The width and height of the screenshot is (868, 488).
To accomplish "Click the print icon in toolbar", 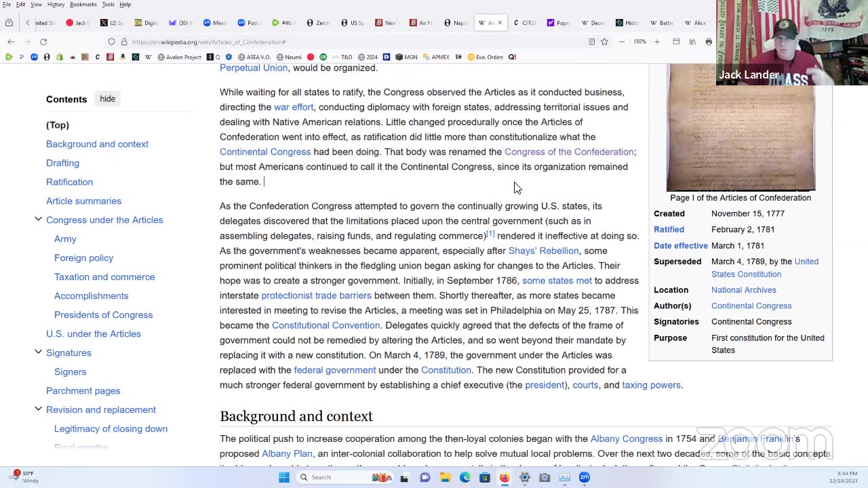I will (x=709, y=42).
